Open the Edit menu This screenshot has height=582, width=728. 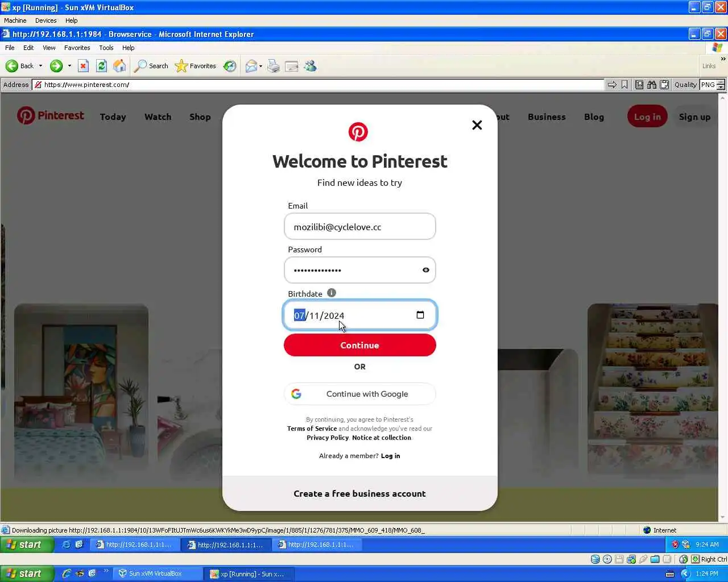(x=28, y=48)
